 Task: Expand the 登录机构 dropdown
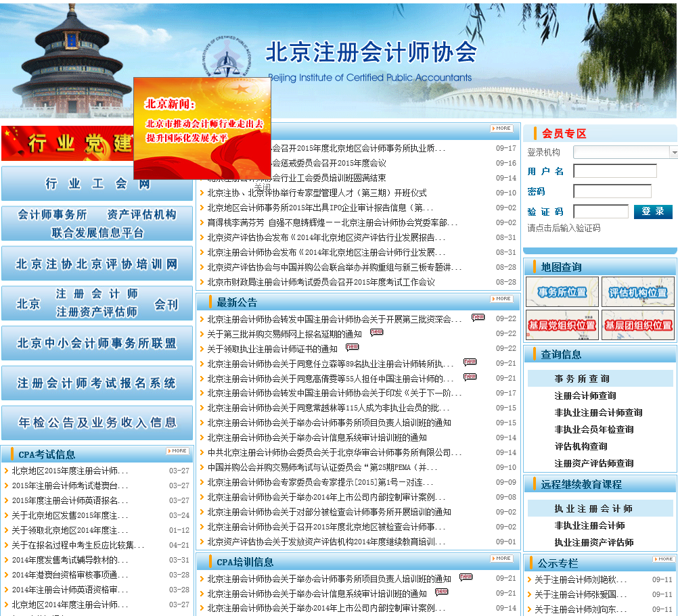click(x=674, y=152)
